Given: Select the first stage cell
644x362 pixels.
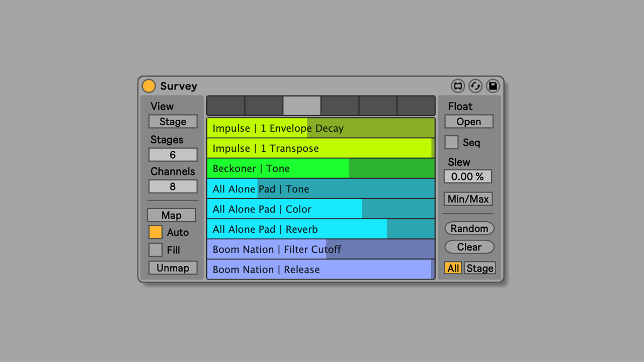Looking at the screenshot, I should 226,106.
